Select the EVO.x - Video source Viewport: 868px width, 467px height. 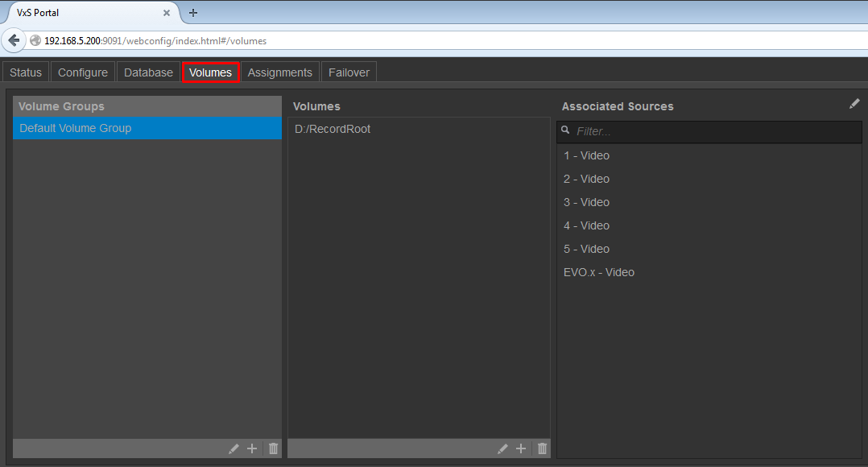pyautogui.click(x=599, y=272)
